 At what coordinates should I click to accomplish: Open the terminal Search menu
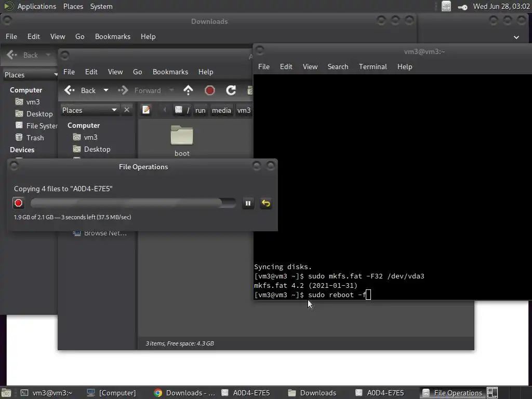338,67
